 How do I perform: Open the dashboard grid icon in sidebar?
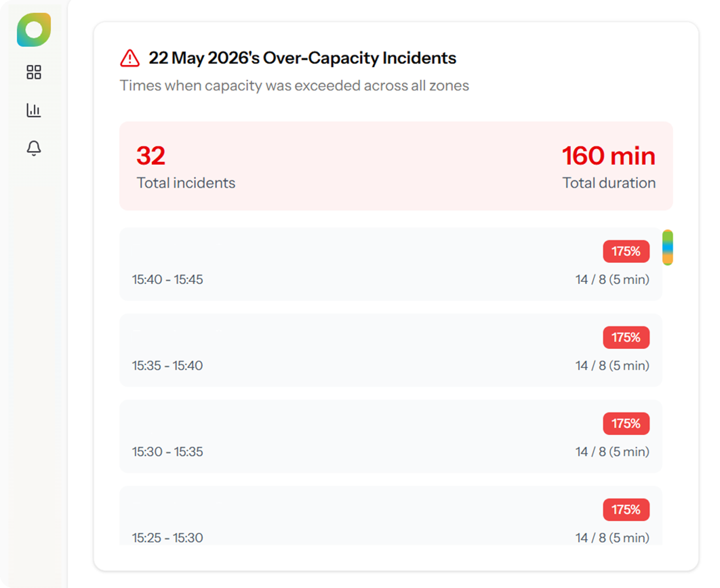[34, 72]
